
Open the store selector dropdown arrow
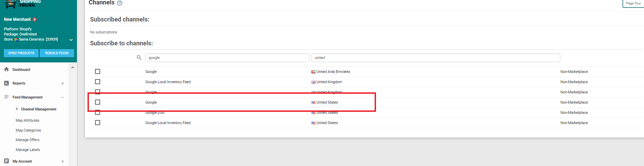[71, 40]
